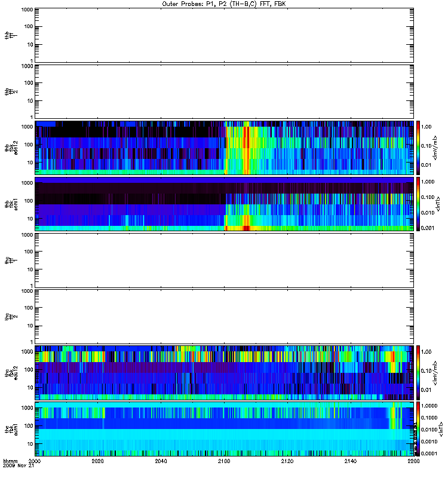This screenshot has height=478, width=448.
Task: Click '0.001' on the thb scm1 color bar
Action: 428,228
